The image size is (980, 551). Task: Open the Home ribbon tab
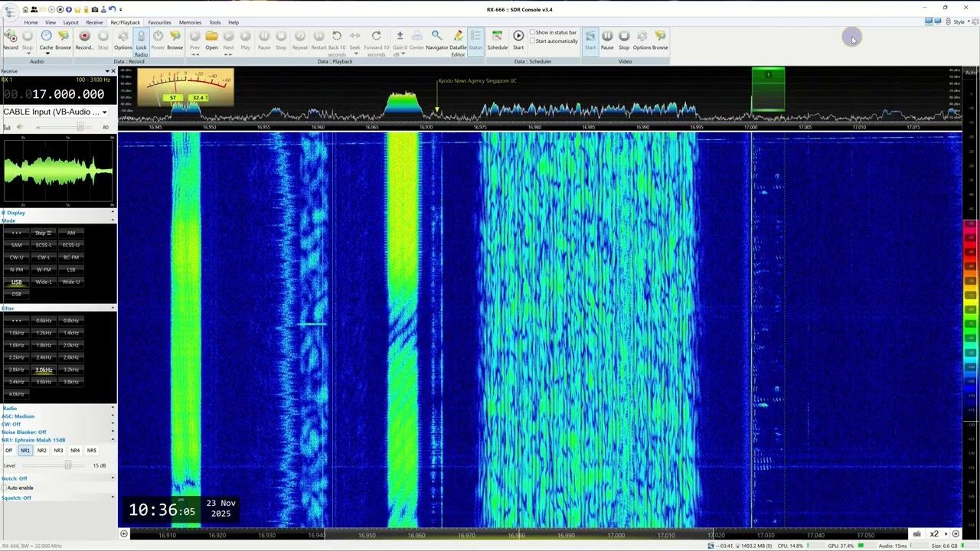pyautogui.click(x=31, y=22)
